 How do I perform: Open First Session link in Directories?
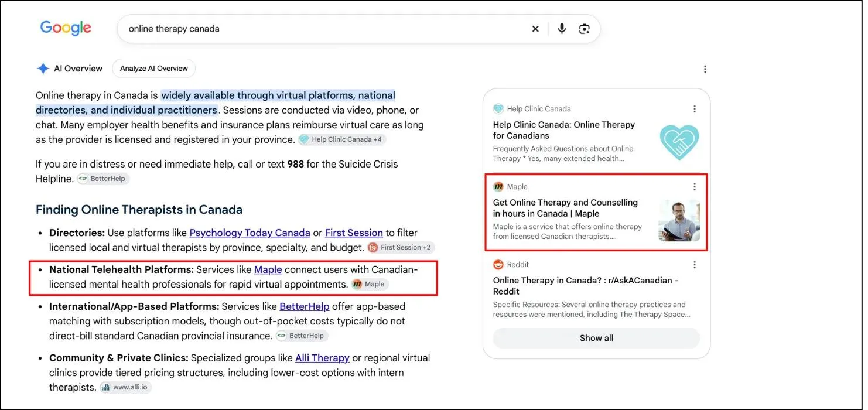coord(354,233)
